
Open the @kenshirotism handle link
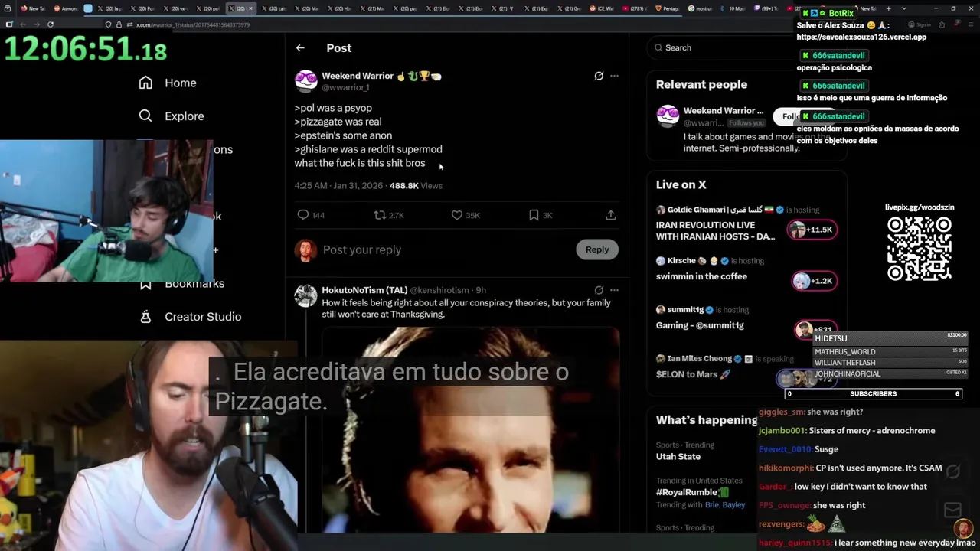pyautogui.click(x=439, y=290)
